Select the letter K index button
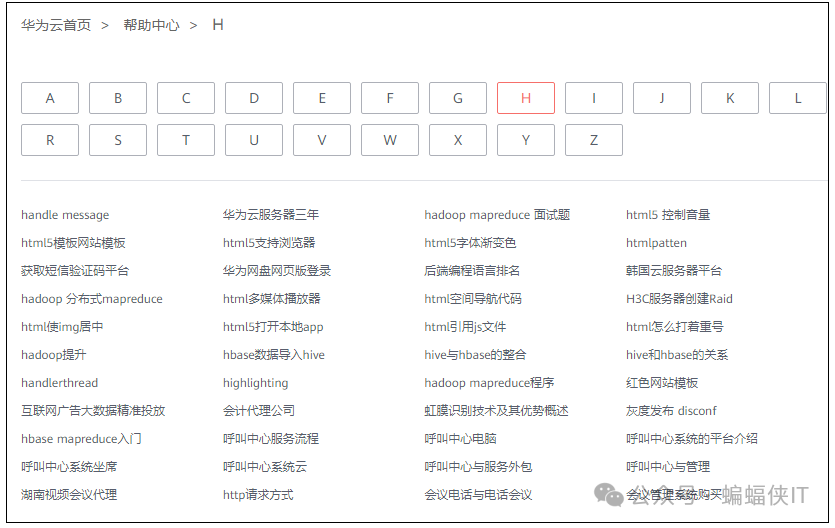 730,98
